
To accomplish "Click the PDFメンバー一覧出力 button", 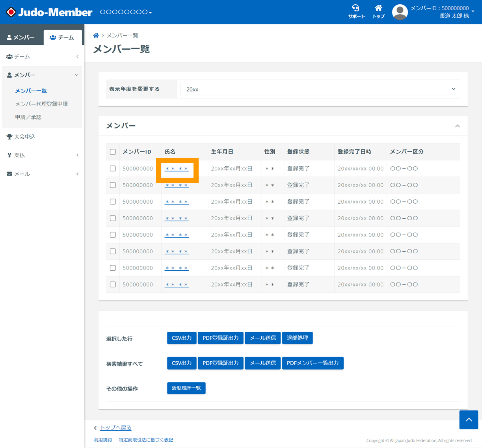I will click(313, 363).
